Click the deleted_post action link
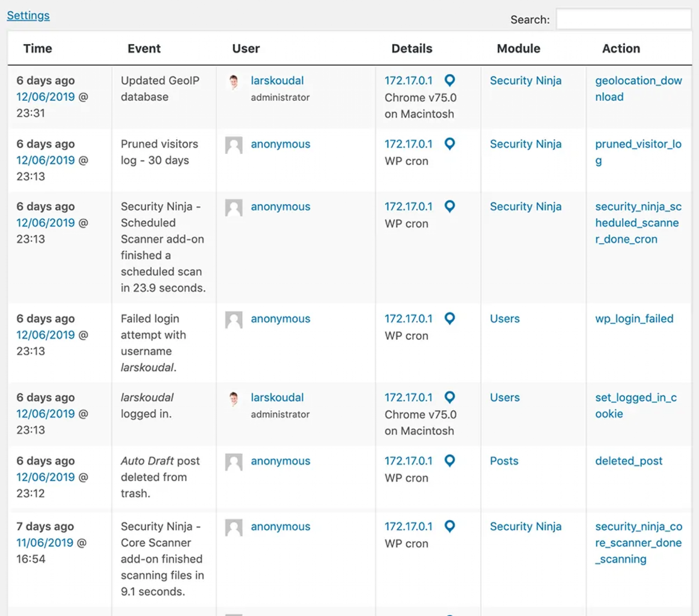 point(629,461)
